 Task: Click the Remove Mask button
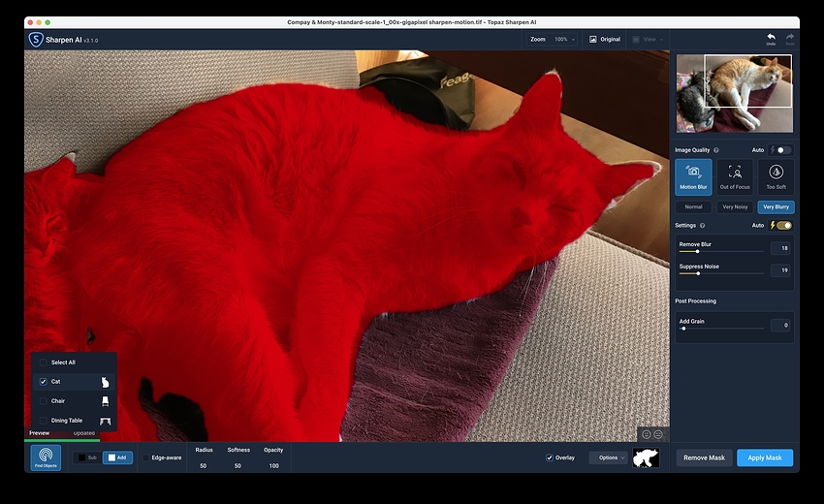tap(704, 457)
